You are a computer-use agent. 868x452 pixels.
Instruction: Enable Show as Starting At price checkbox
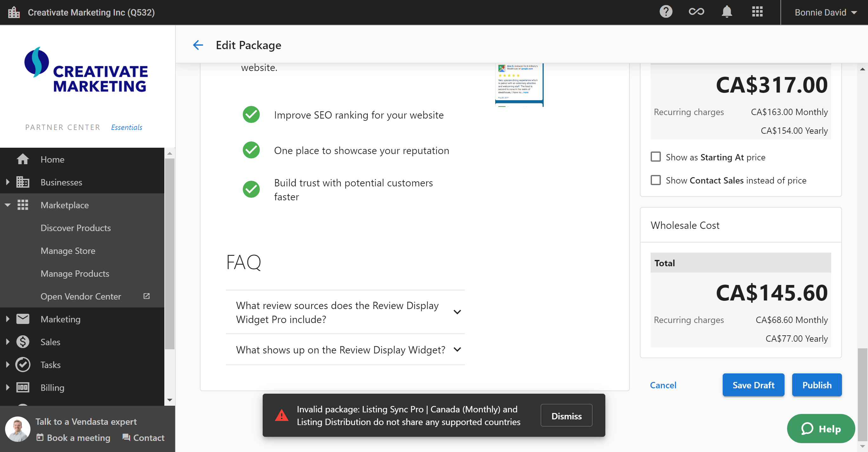656,157
